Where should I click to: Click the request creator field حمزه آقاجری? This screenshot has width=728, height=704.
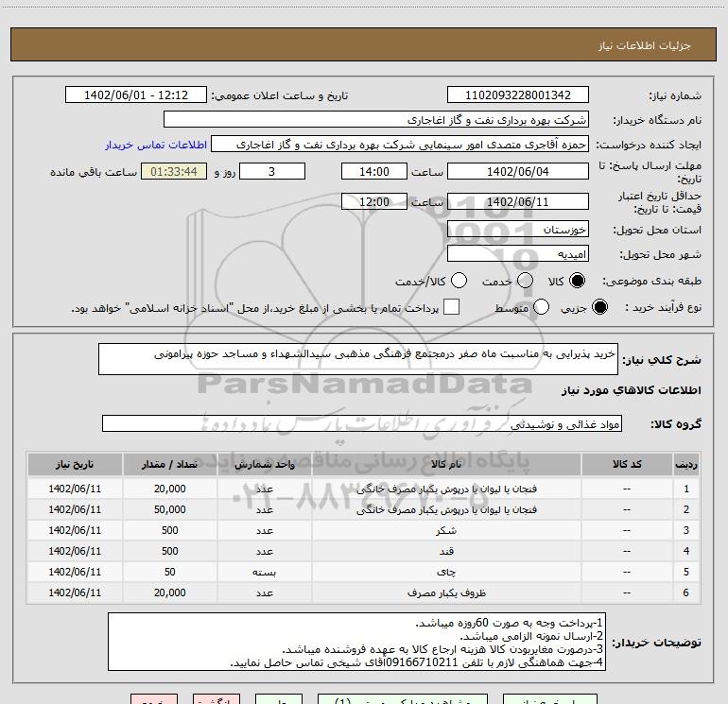(400, 145)
